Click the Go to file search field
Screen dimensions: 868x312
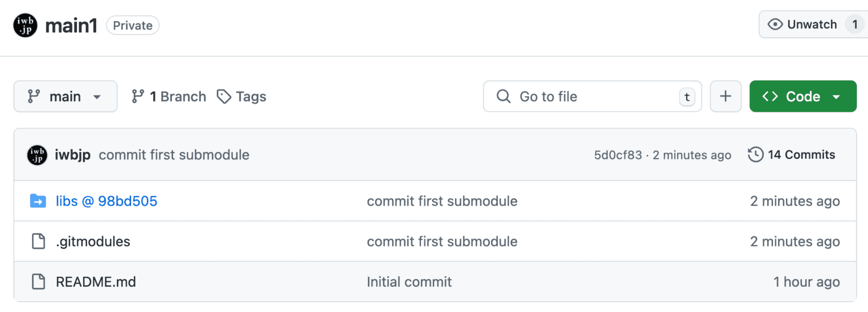click(592, 97)
